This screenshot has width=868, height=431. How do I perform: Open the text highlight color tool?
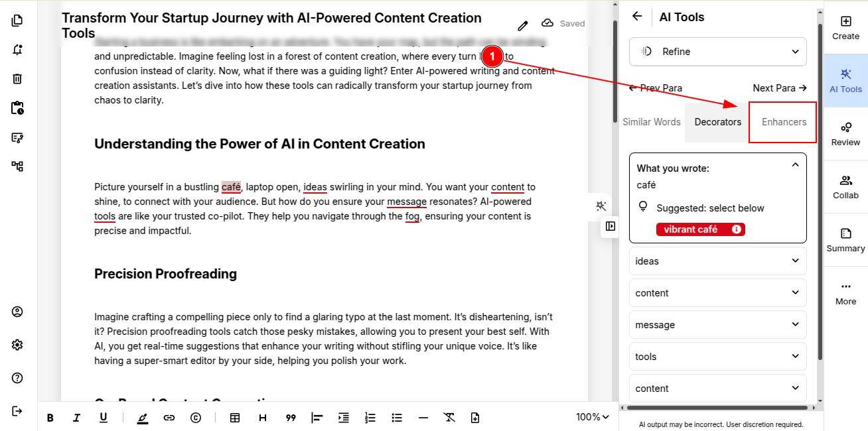143,418
